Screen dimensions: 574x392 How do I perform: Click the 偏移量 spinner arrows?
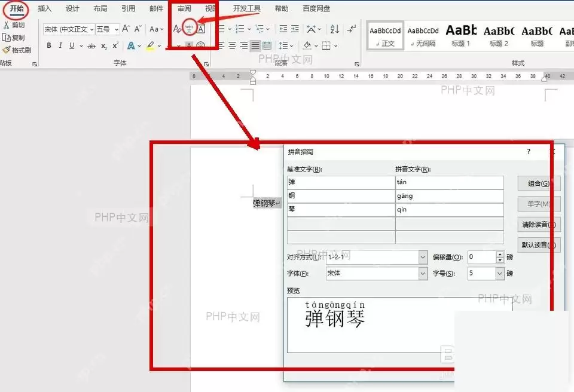pos(500,257)
